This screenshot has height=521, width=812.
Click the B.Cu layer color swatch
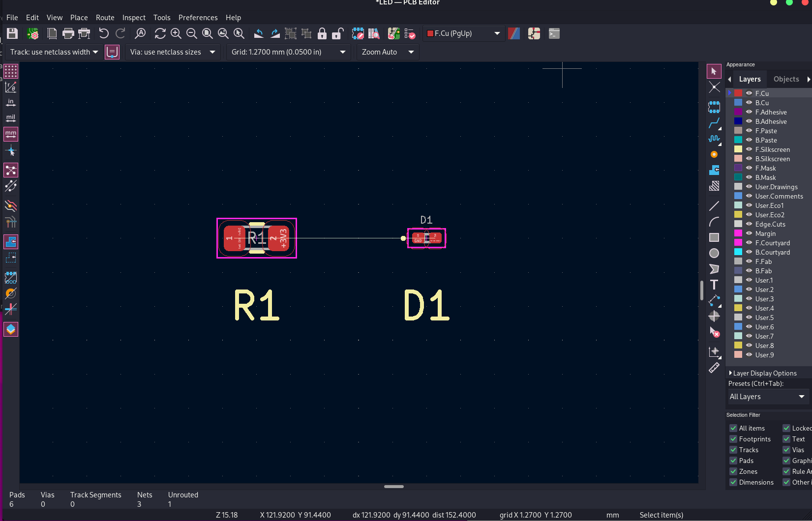click(738, 102)
